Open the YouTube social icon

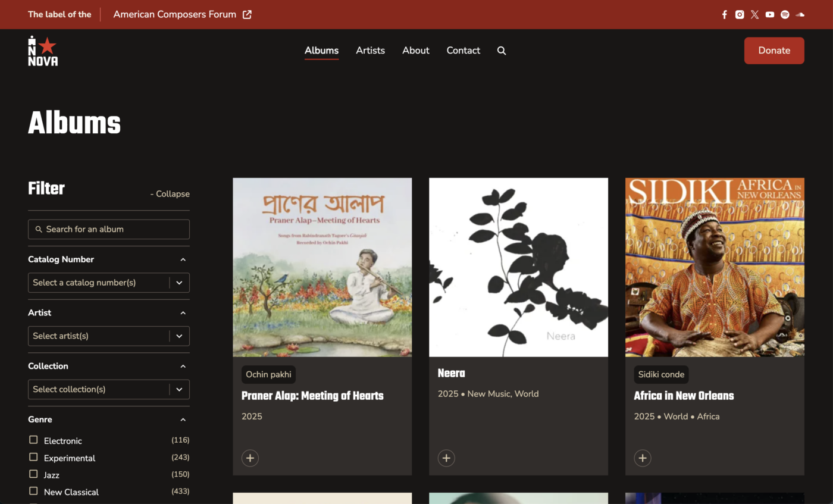(770, 14)
